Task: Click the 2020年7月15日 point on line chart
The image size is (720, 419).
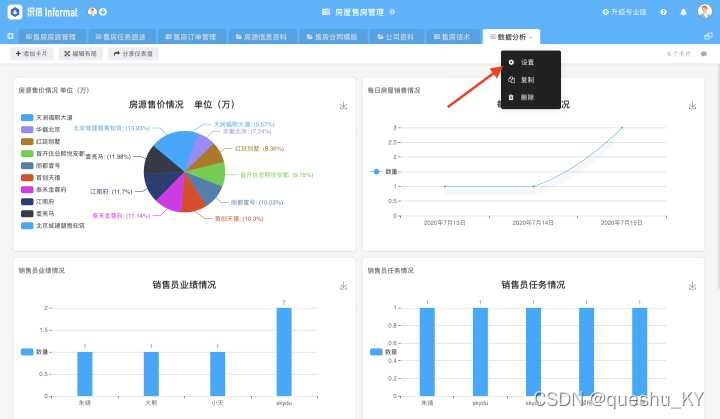Action: pos(622,127)
